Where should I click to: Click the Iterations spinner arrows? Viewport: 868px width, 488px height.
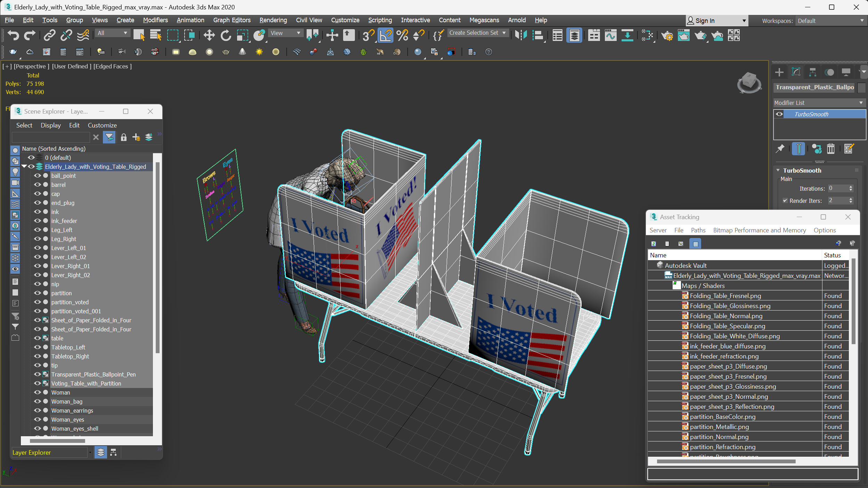[x=851, y=189]
